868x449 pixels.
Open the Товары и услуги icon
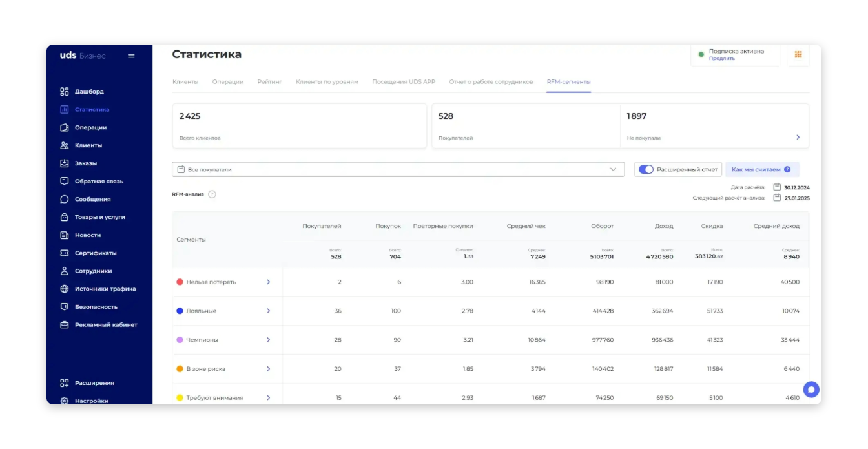(x=64, y=217)
